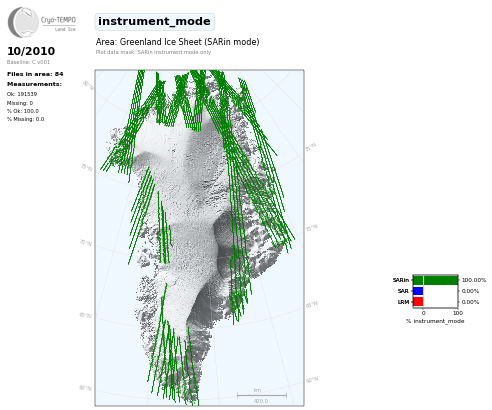Click the Greenland map image center
Screen dimensions: 492x410
click(199, 238)
